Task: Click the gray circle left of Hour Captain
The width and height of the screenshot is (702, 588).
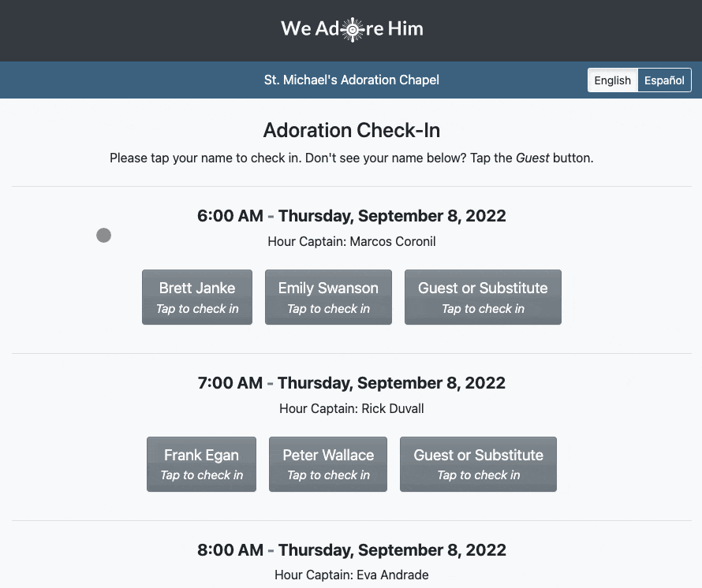Action: tap(103, 235)
